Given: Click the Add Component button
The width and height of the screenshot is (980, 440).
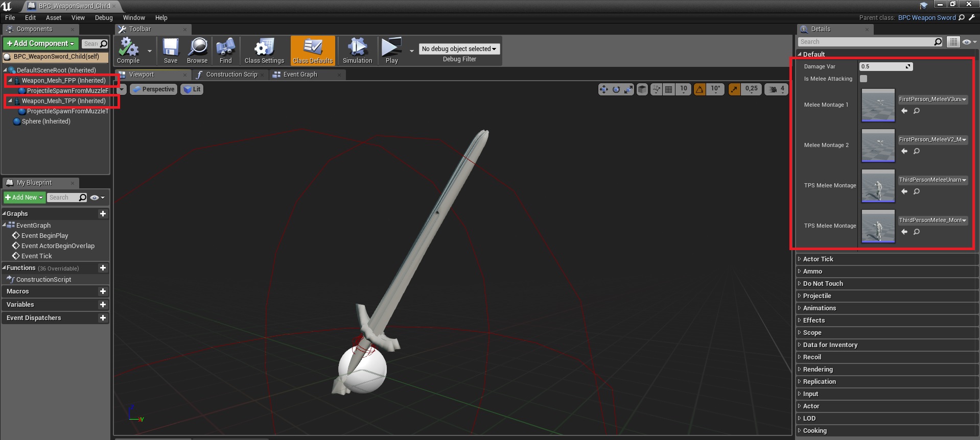Looking at the screenshot, I should click(41, 44).
